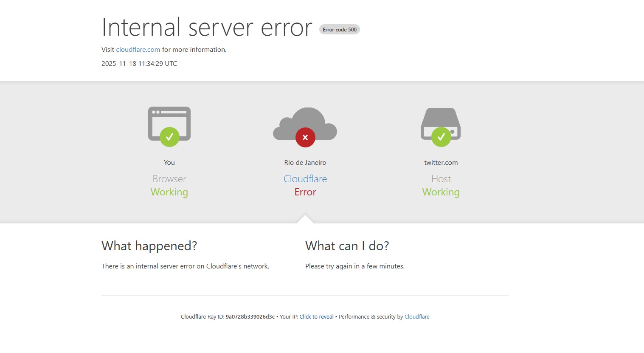Click the red Error status text

[305, 192]
